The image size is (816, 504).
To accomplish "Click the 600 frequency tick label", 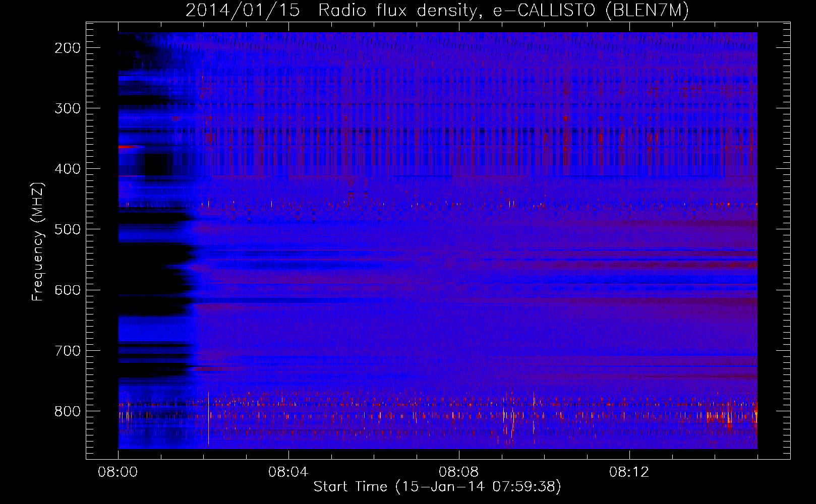I will (x=68, y=290).
